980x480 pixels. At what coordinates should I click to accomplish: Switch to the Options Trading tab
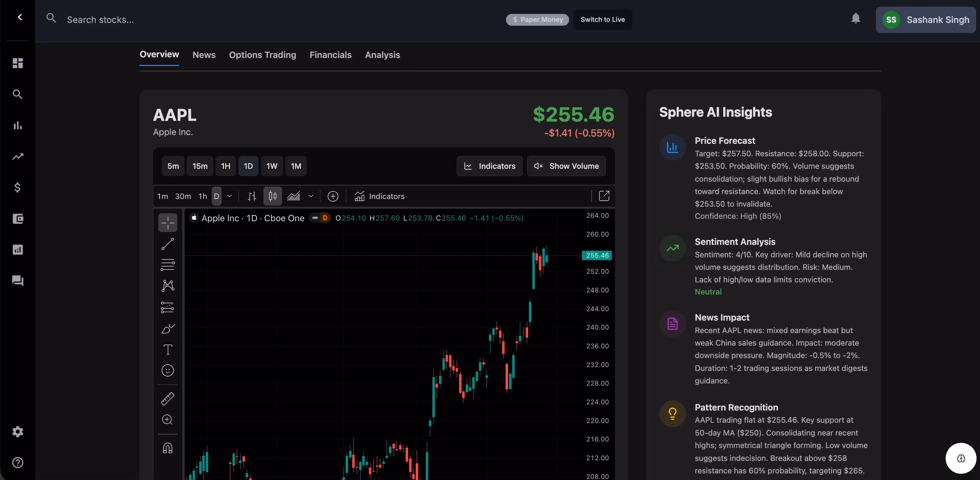click(x=262, y=55)
